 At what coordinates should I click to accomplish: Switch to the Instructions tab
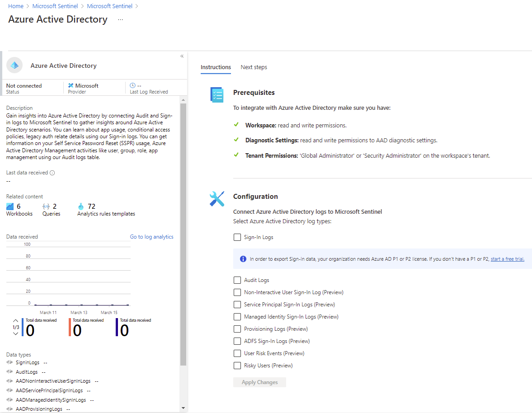tap(216, 67)
